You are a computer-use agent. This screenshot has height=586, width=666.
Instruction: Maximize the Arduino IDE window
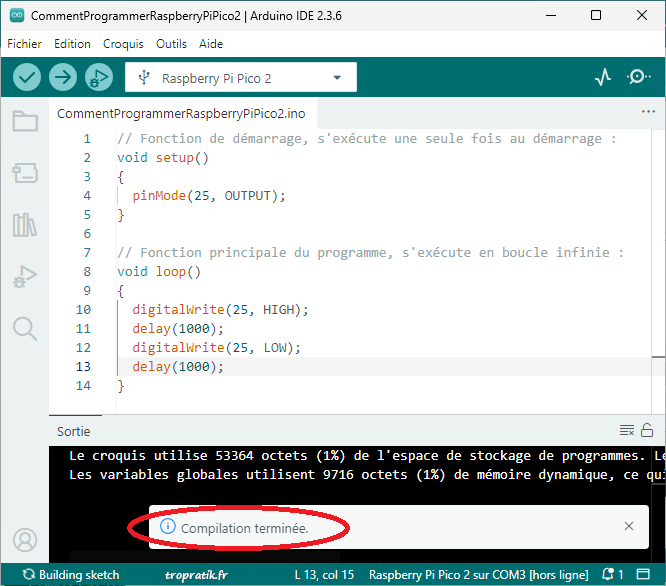pos(596,15)
